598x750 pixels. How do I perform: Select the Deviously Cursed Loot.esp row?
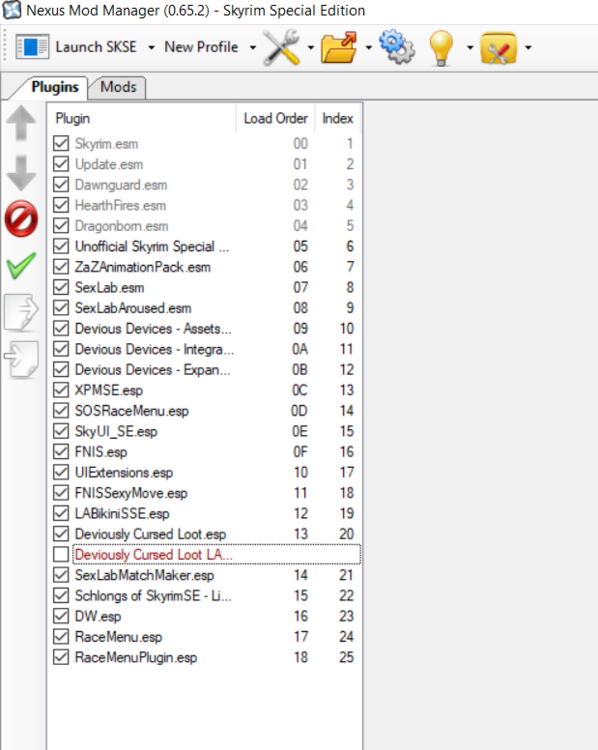pyautogui.click(x=205, y=534)
